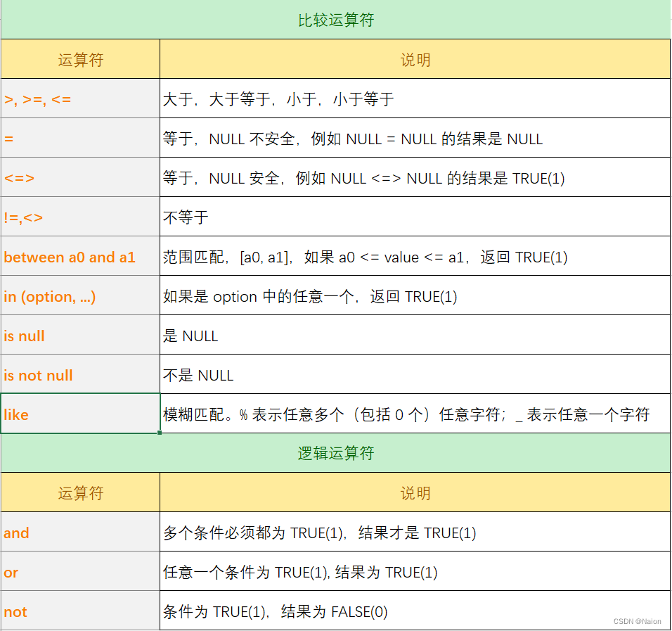Select the 范围匹配 description cell

point(415,257)
